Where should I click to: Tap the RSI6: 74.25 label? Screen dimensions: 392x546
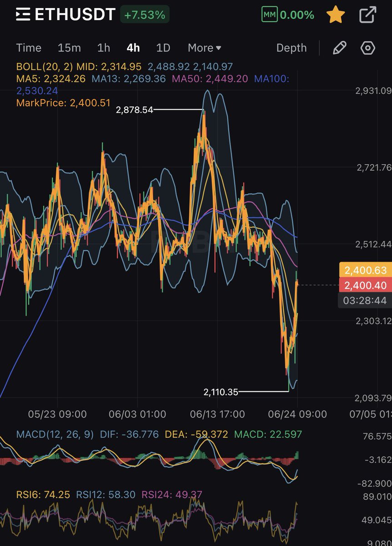click(43, 495)
